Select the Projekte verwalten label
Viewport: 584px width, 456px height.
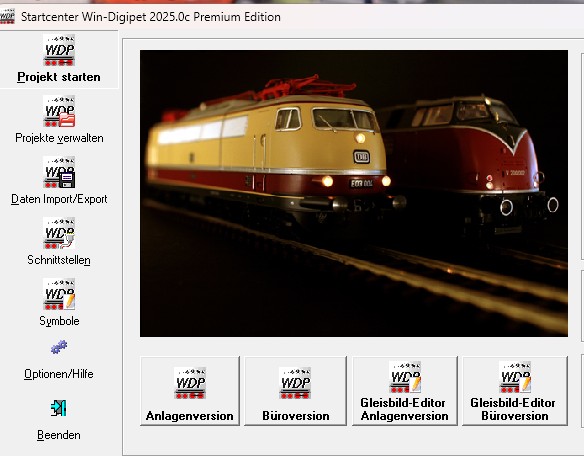coord(59,138)
